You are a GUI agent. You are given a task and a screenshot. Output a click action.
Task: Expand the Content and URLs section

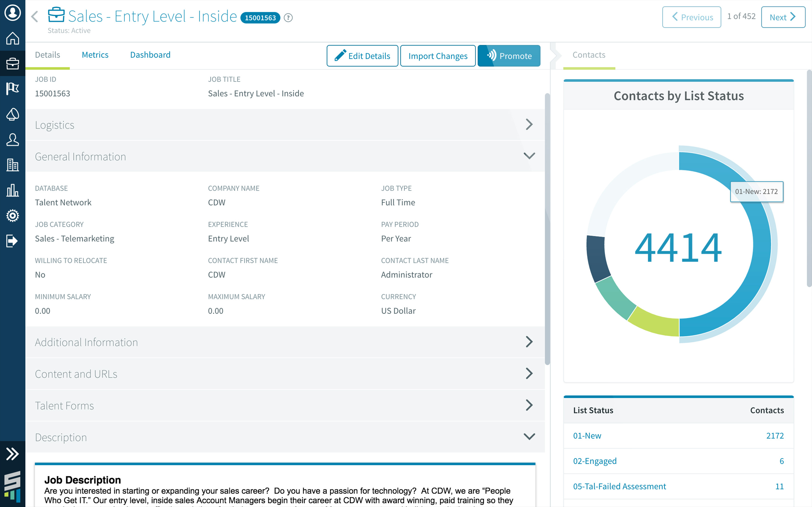click(x=529, y=373)
